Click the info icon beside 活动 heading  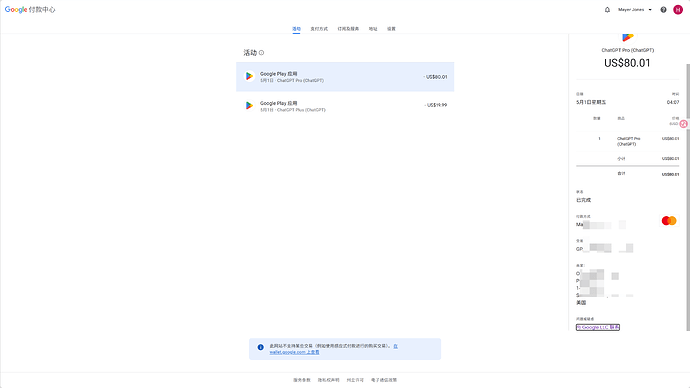[261, 53]
